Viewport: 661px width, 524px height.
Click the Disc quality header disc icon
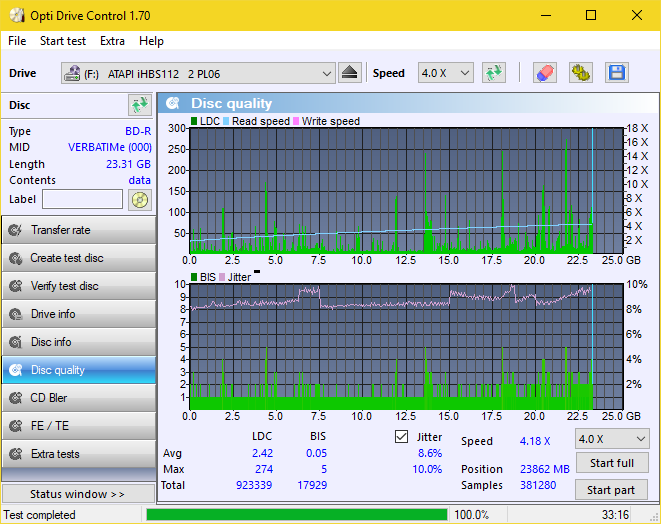[x=173, y=103]
